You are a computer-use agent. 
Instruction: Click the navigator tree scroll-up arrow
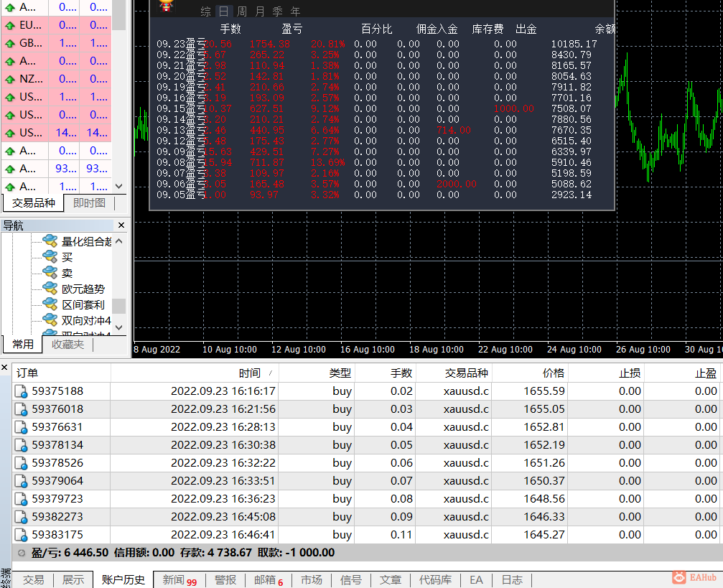tap(119, 241)
